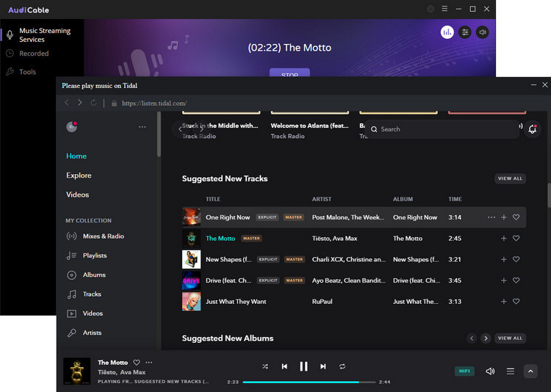Viewport: 551px width, 392px height.
Task: Add Drive track to playlist
Action: coord(503,280)
